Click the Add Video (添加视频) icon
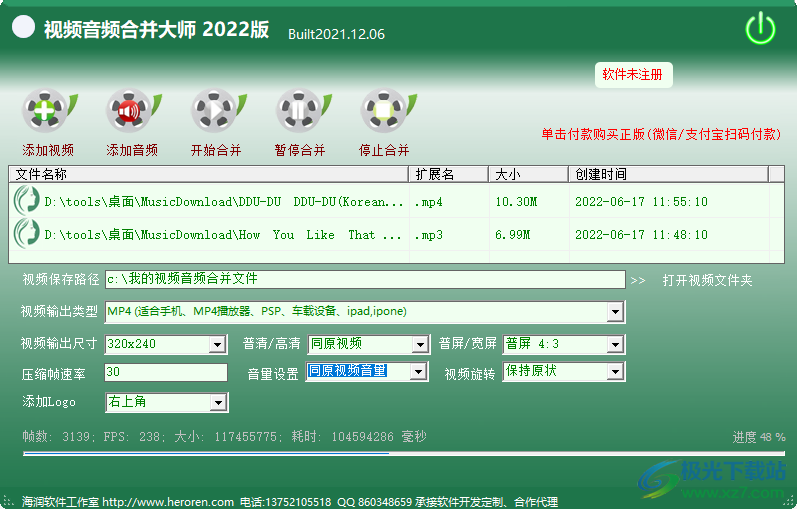 [x=49, y=111]
